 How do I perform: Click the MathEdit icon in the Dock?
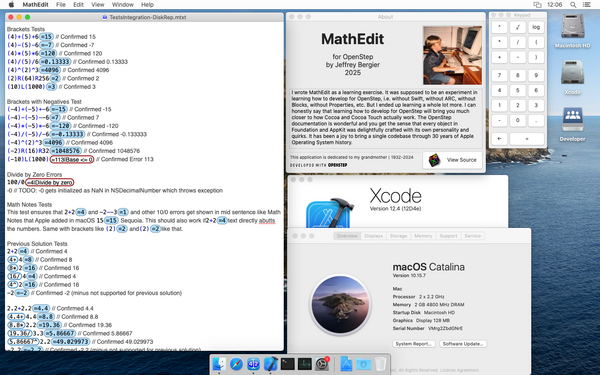pos(253,364)
